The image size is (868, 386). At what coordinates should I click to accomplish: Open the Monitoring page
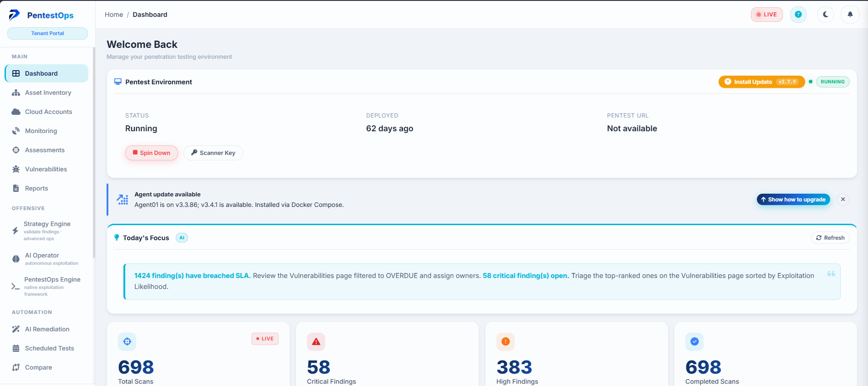[46, 131]
